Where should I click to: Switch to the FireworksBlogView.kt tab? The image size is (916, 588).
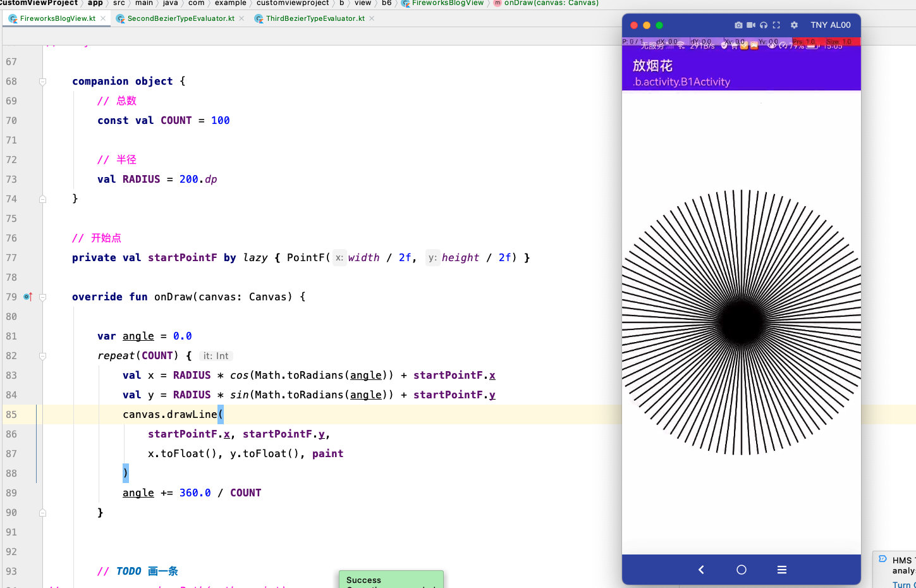click(x=58, y=18)
